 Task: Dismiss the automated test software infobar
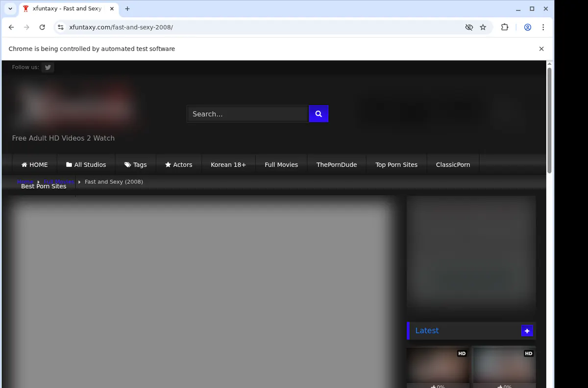point(541,49)
